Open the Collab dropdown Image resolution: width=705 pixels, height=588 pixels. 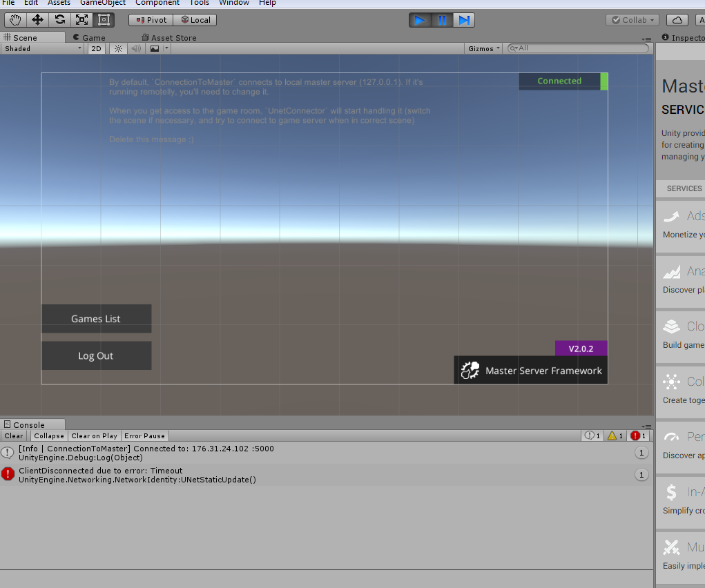632,19
